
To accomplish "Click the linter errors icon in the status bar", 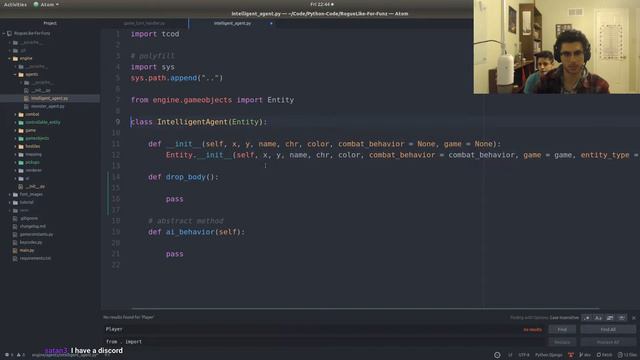I will coord(7,355).
